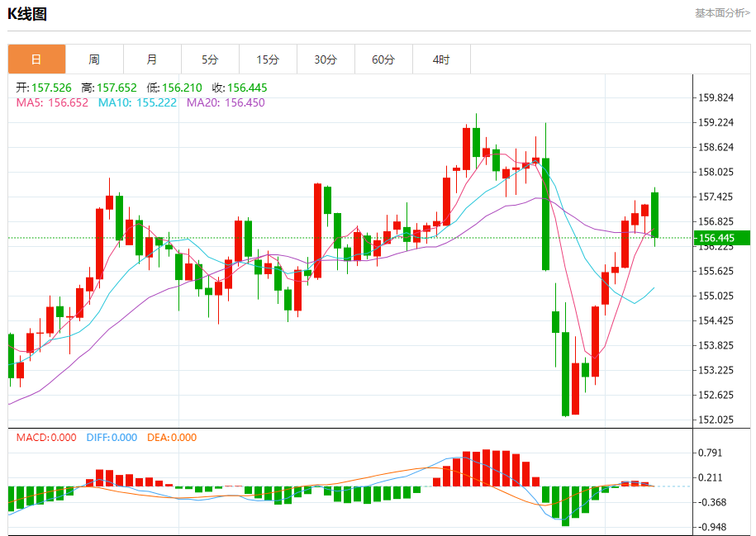Click the 收 closing price value
756x536 pixels.
(x=249, y=88)
